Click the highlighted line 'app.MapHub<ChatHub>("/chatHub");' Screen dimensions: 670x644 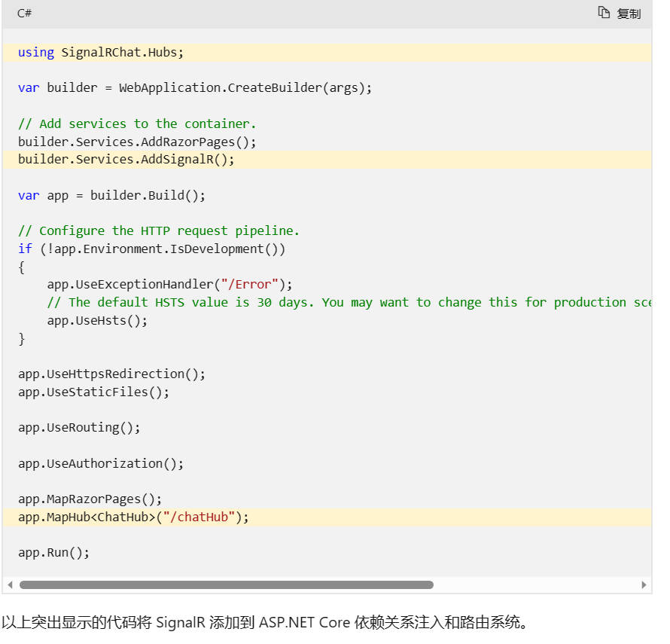coord(133,517)
